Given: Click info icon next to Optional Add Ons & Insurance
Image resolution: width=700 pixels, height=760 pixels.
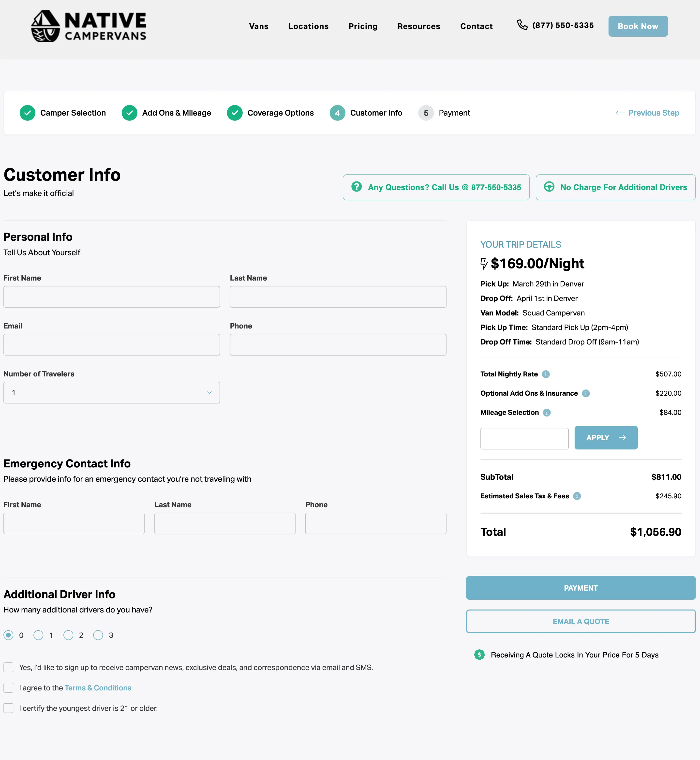Looking at the screenshot, I should pos(586,394).
